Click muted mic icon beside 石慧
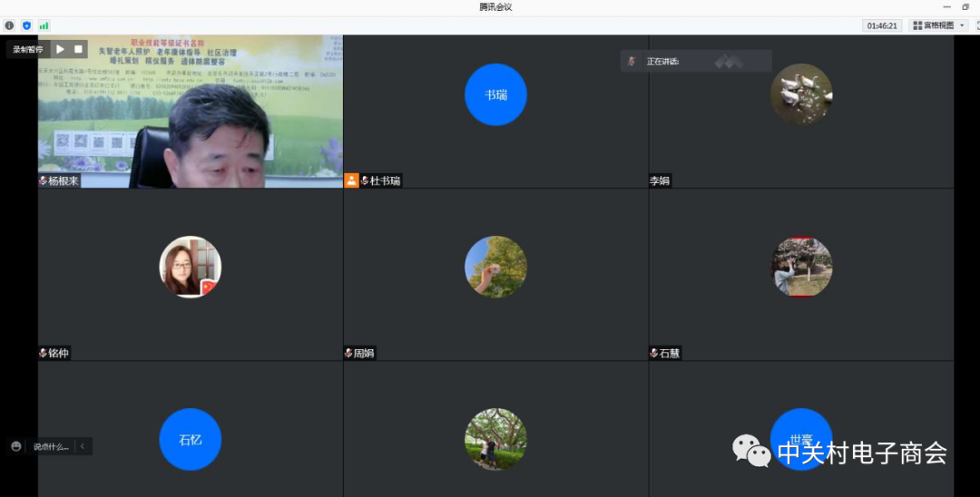Viewport: 980px width, 497px height. [654, 353]
